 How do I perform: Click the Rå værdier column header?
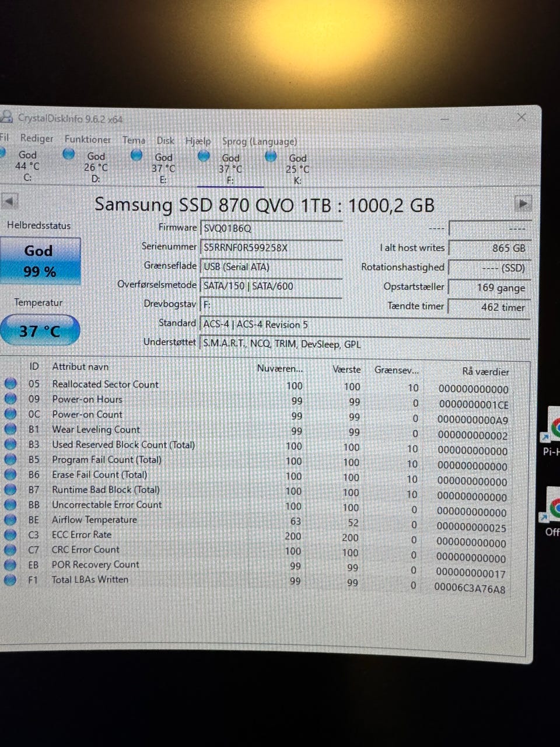486,371
